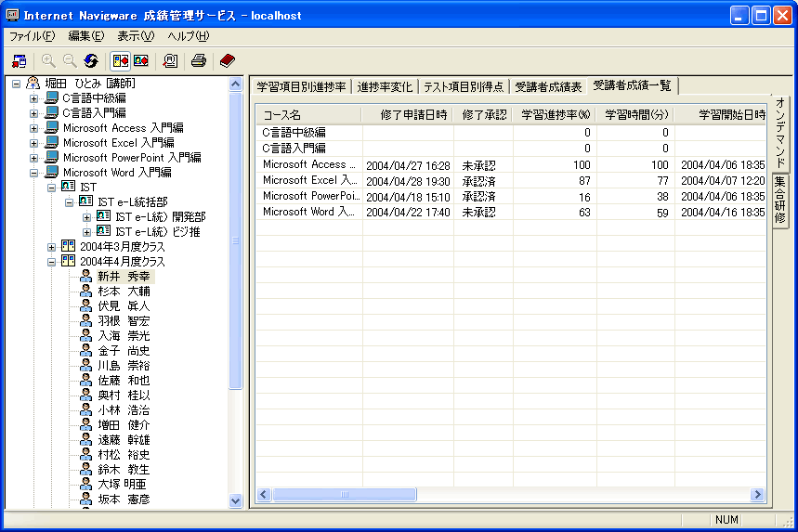798x532 pixels.
Task: Select student 遠藤 幹雄 in tree
Action: click(124, 440)
